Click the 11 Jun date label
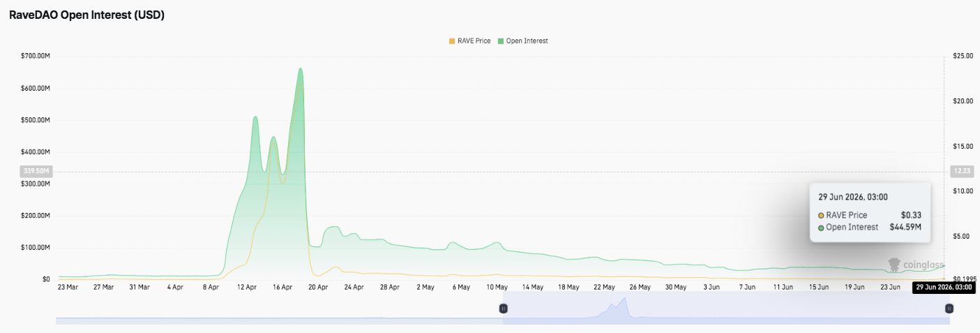Image resolution: width=980 pixels, height=333 pixels. pyautogui.click(x=783, y=287)
